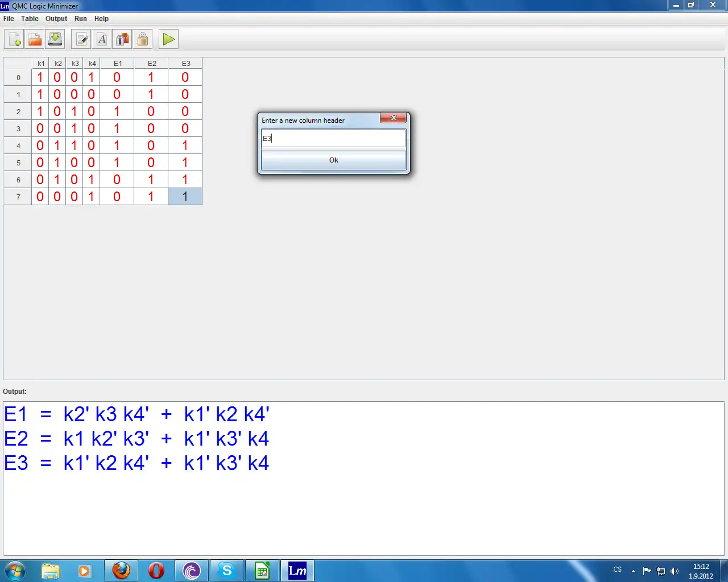The image size is (728, 582).
Task: Select the k4 column header
Action: tap(92, 63)
